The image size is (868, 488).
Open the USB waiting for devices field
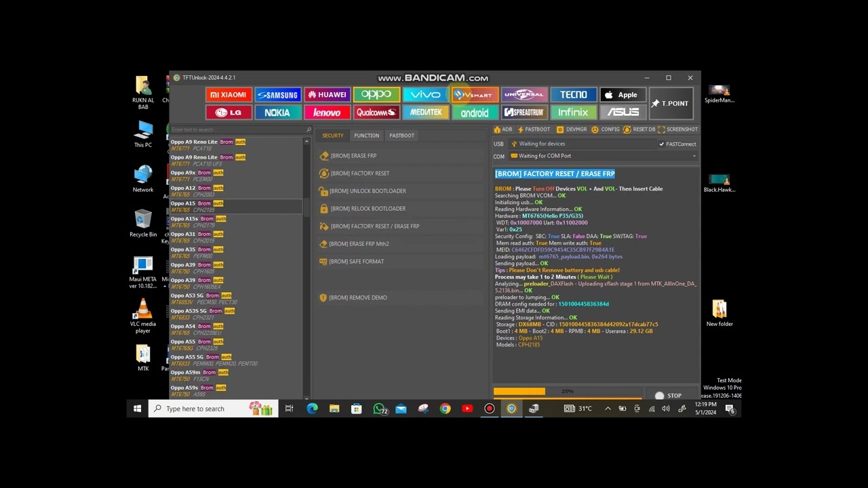[582, 144]
